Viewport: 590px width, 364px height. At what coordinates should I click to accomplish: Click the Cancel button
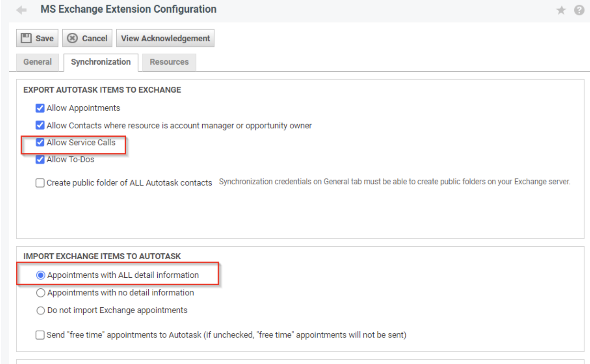(x=87, y=38)
